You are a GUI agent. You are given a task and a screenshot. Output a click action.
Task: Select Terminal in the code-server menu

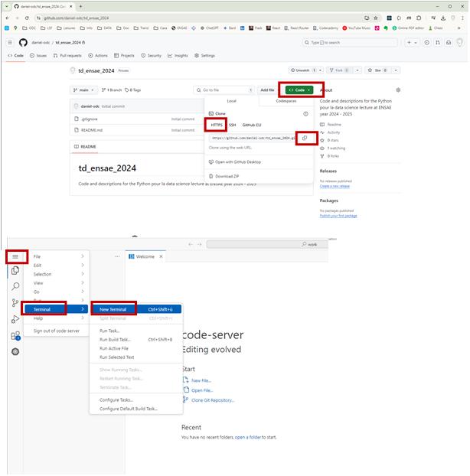57,309
